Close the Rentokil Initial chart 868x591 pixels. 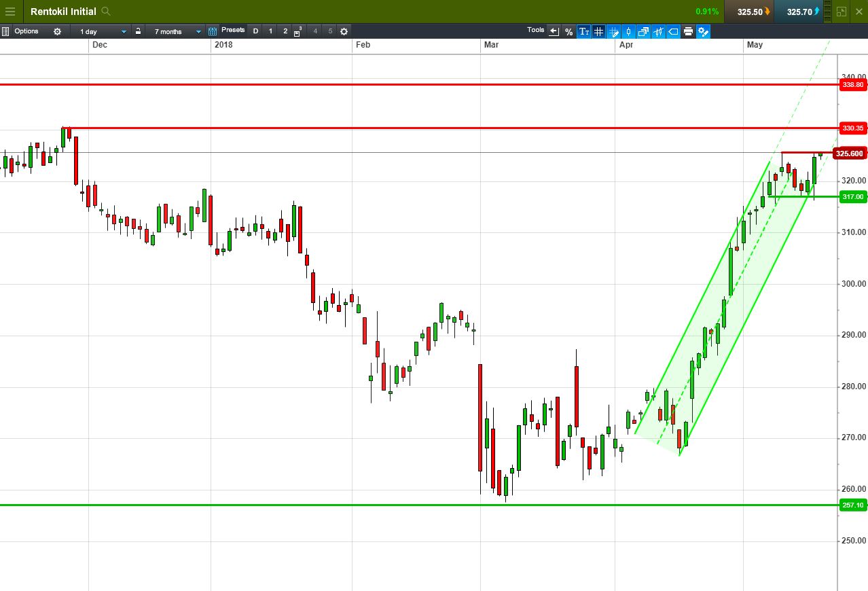click(x=859, y=12)
